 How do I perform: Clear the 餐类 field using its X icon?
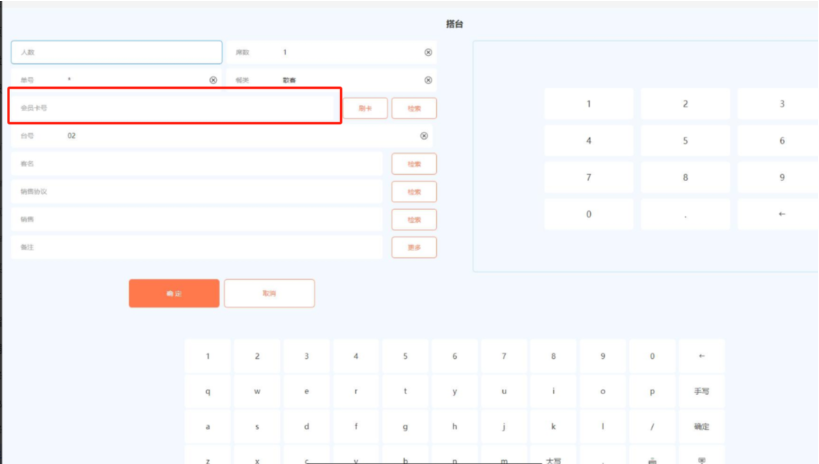click(428, 80)
